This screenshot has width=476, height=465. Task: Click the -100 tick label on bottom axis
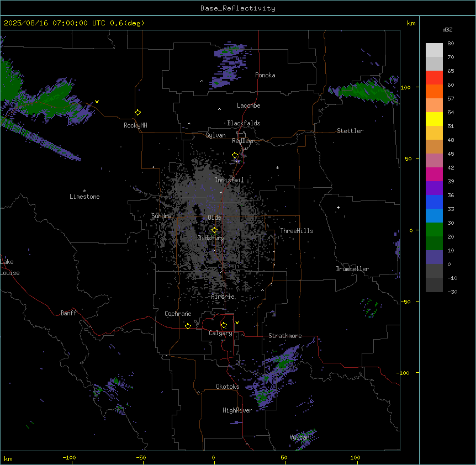click(x=69, y=457)
